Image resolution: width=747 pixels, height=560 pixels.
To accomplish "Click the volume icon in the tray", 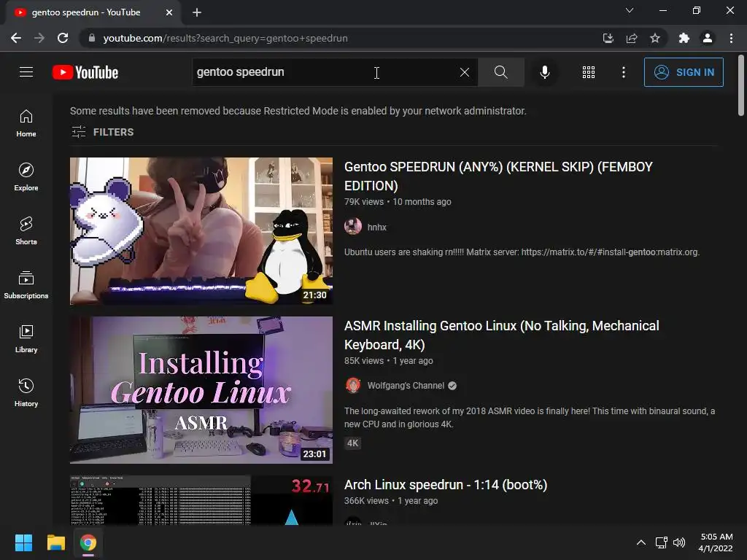I will [679, 542].
